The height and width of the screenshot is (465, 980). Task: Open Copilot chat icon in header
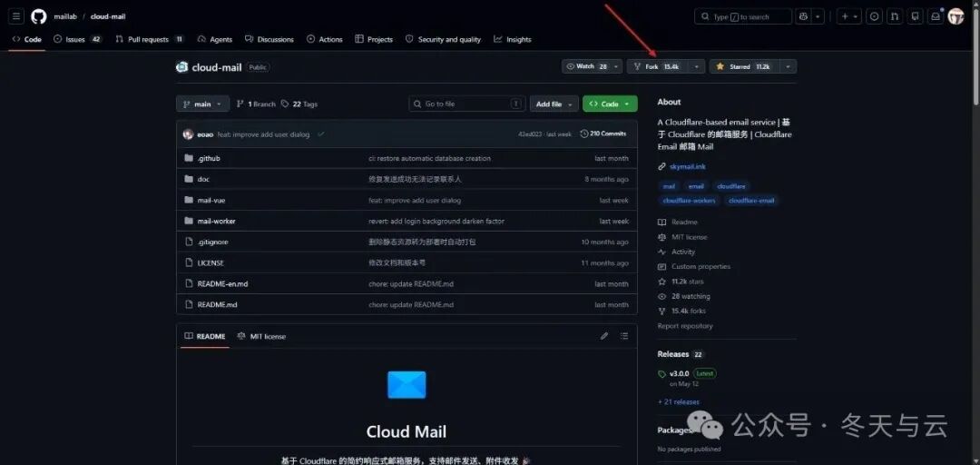point(803,16)
